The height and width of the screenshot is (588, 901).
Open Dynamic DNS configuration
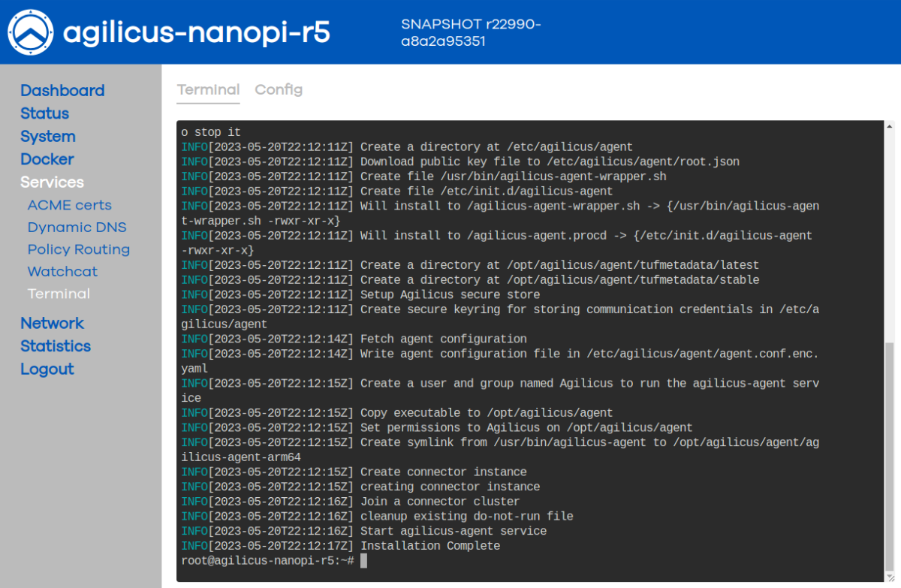click(x=77, y=227)
